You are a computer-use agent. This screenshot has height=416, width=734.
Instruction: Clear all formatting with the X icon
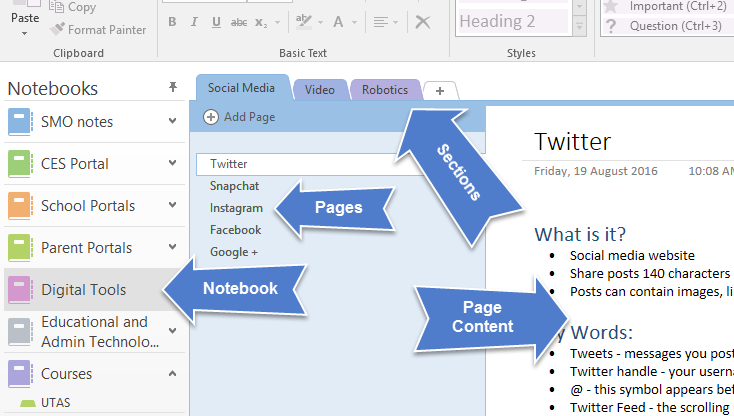(423, 22)
